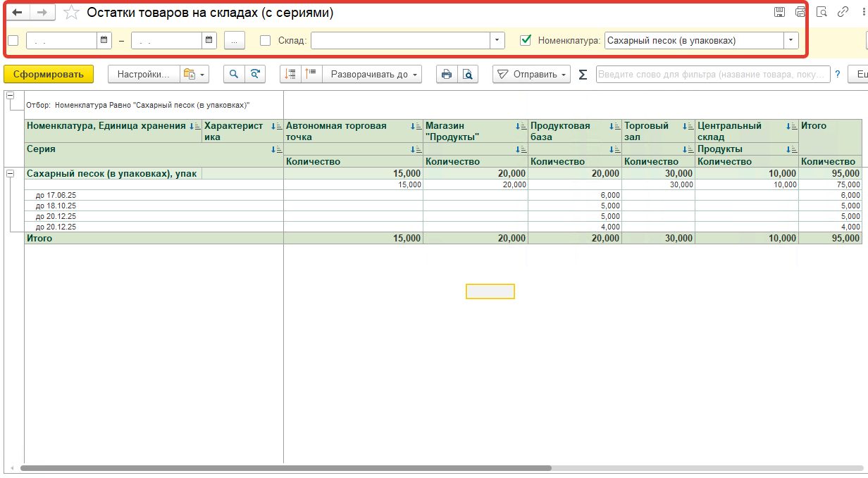
Task: Add report to favorites with star
Action: coord(71,13)
